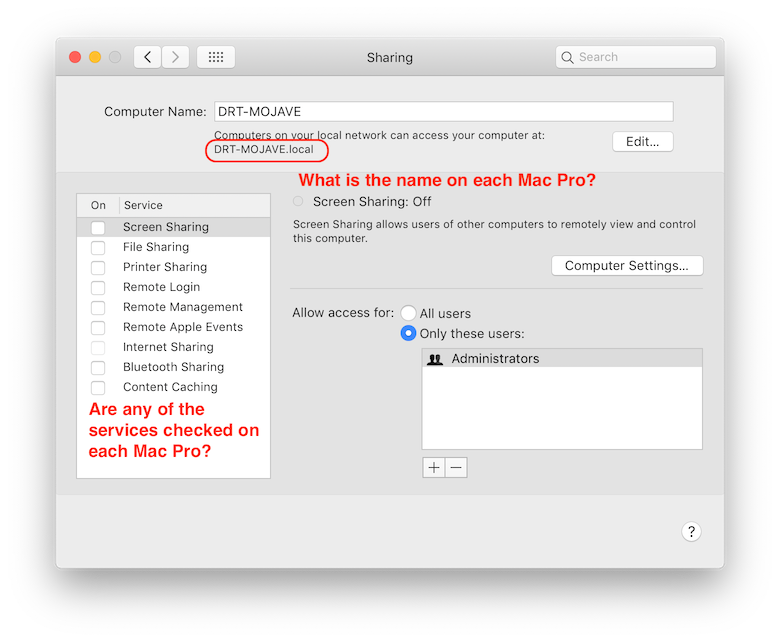Enable the Remote Login checkbox
780x642 pixels.
click(x=98, y=287)
